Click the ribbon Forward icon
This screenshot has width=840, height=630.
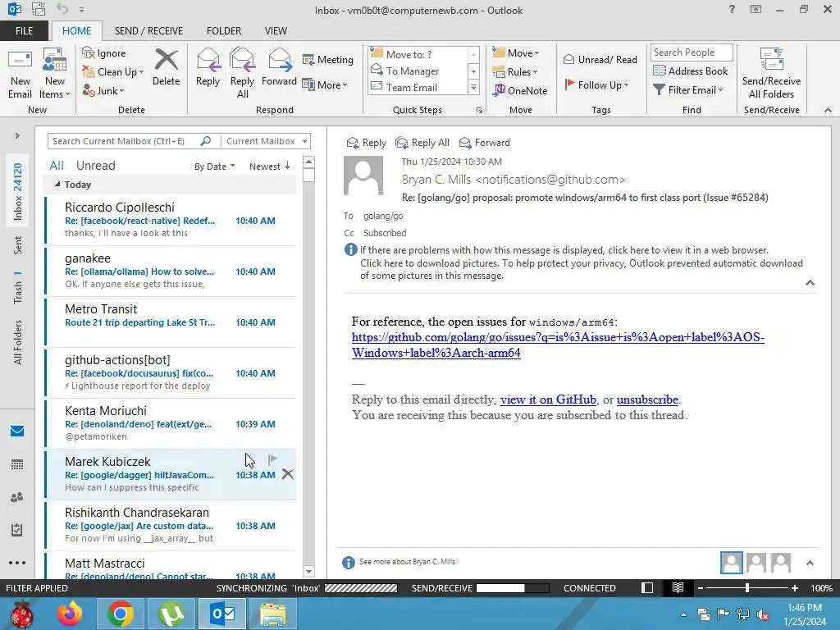pyautogui.click(x=279, y=67)
